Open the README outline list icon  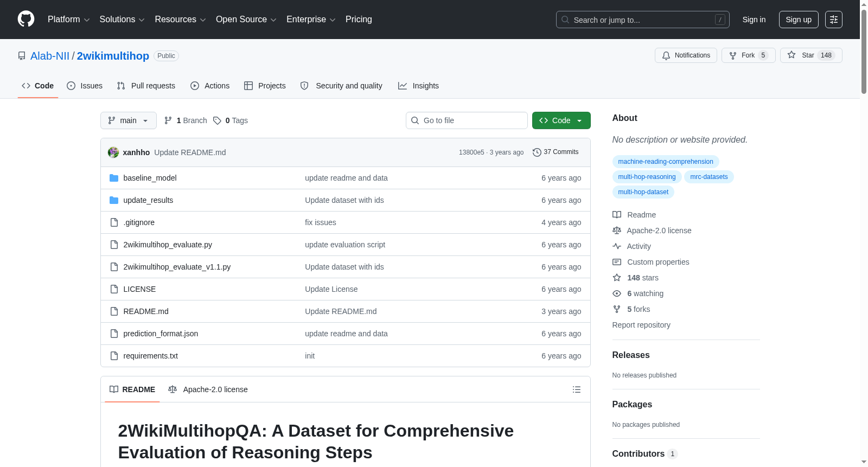[577, 389]
